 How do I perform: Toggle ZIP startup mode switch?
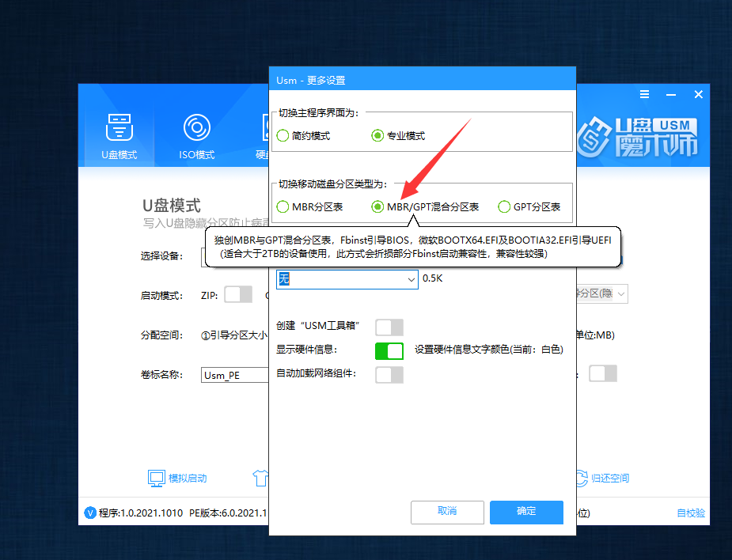[x=238, y=294]
